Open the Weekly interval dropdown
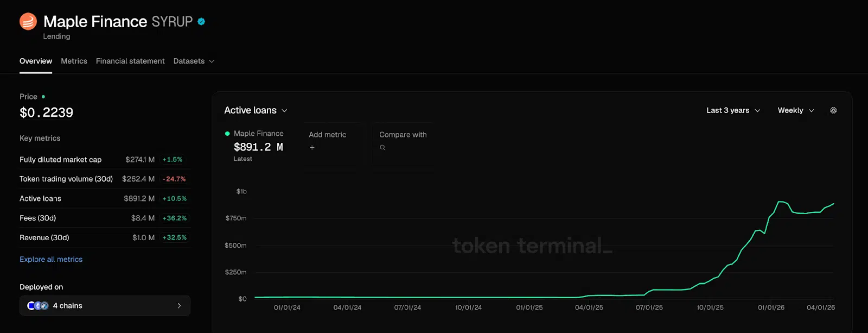 point(796,110)
